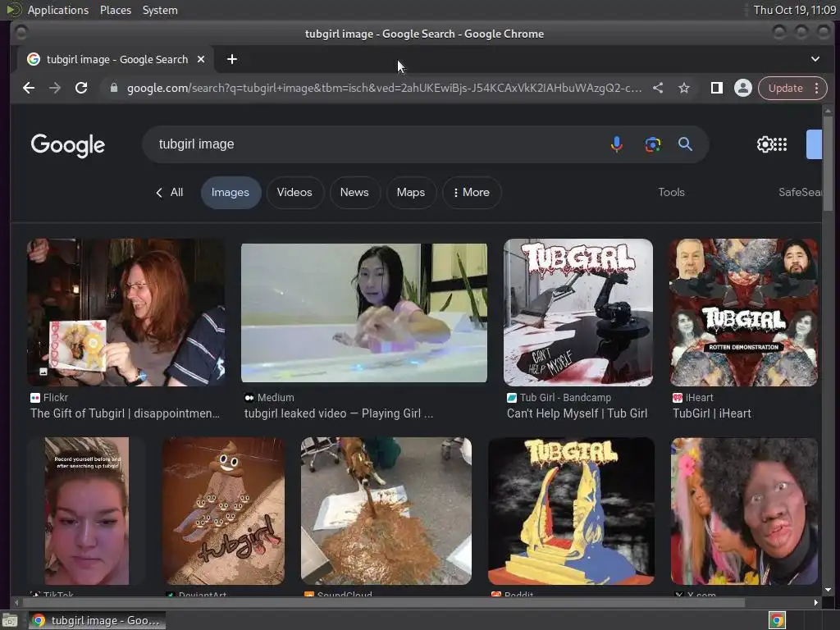Open the System menu
Image resolution: width=840 pixels, height=630 pixels.
tap(160, 10)
